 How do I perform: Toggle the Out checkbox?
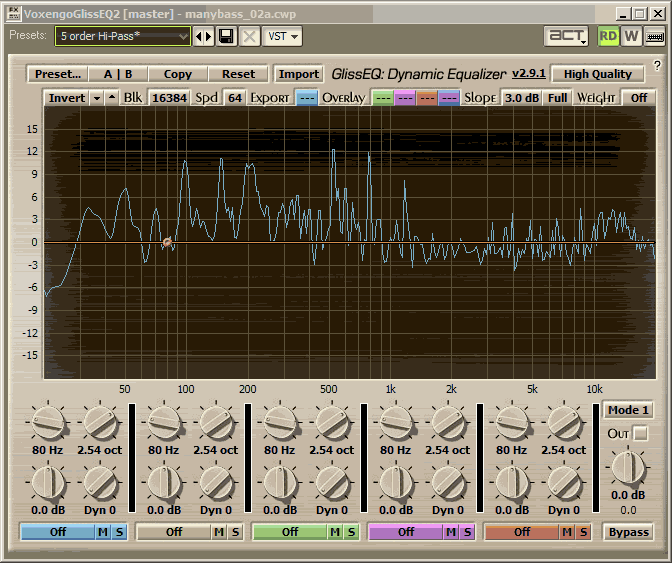(640, 433)
